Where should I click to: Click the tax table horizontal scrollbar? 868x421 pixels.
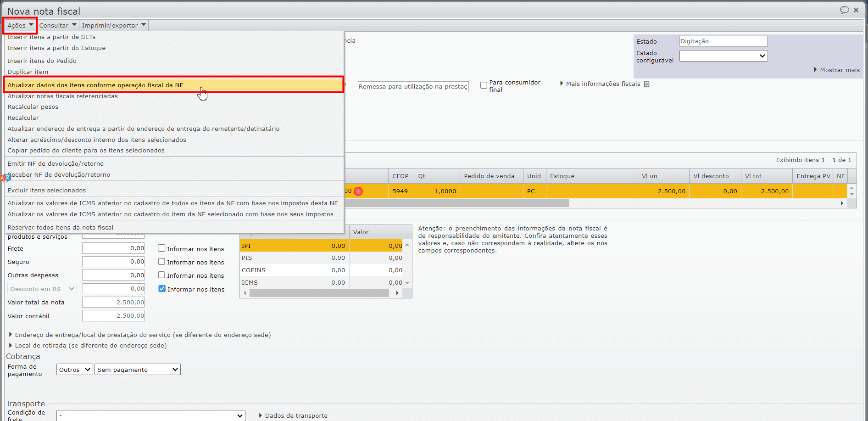pos(319,293)
